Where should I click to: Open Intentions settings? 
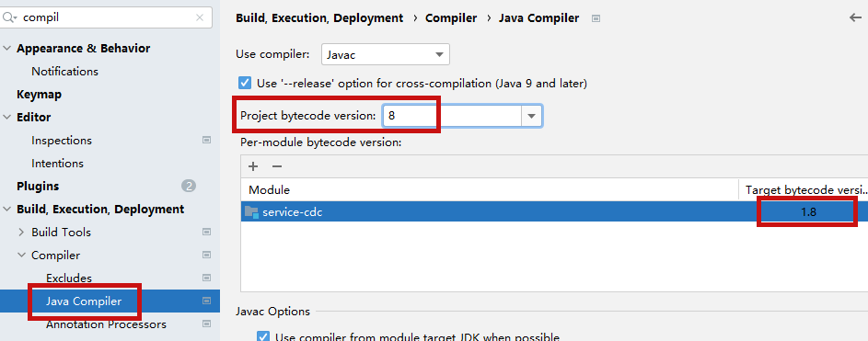58,164
